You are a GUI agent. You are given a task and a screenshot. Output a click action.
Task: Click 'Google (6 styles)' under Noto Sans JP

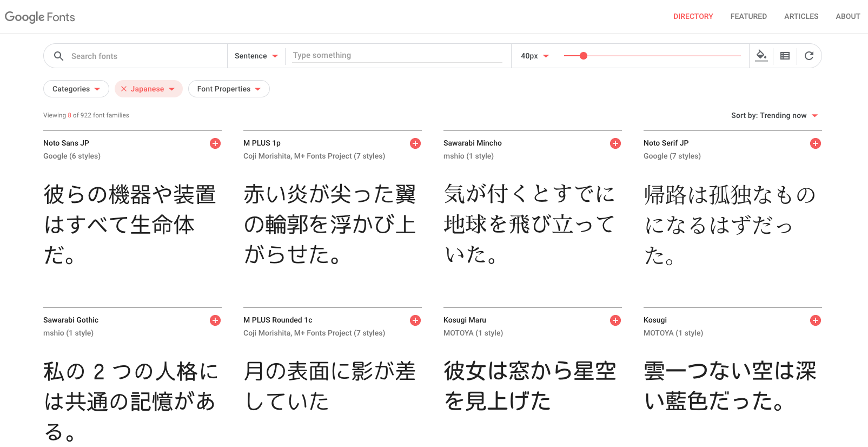point(72,156)
